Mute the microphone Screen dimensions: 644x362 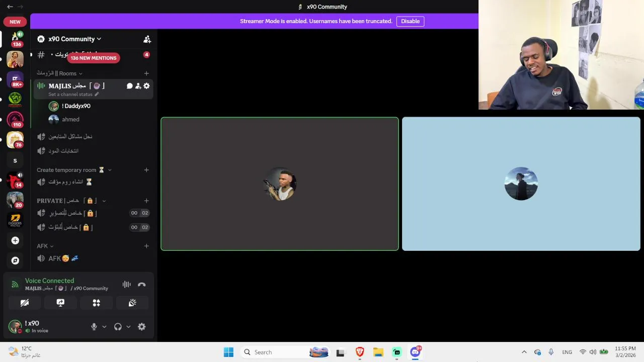click(94, 327)
